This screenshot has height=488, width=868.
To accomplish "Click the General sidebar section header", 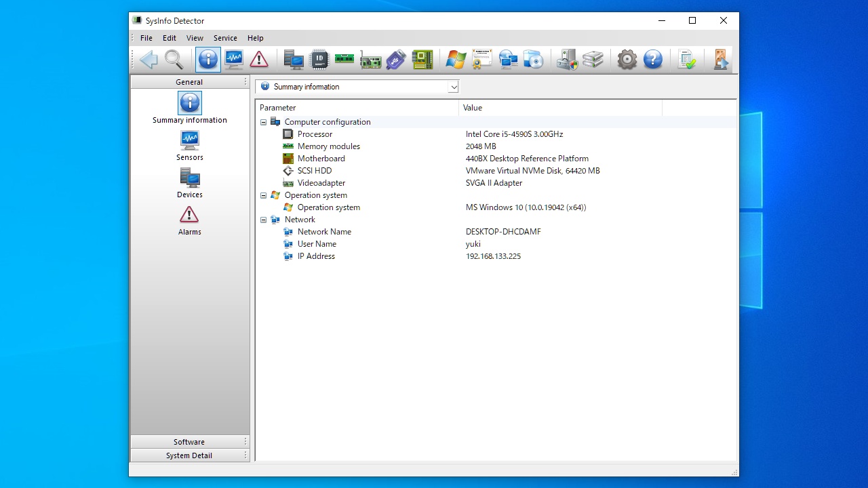I will [190, 82].
